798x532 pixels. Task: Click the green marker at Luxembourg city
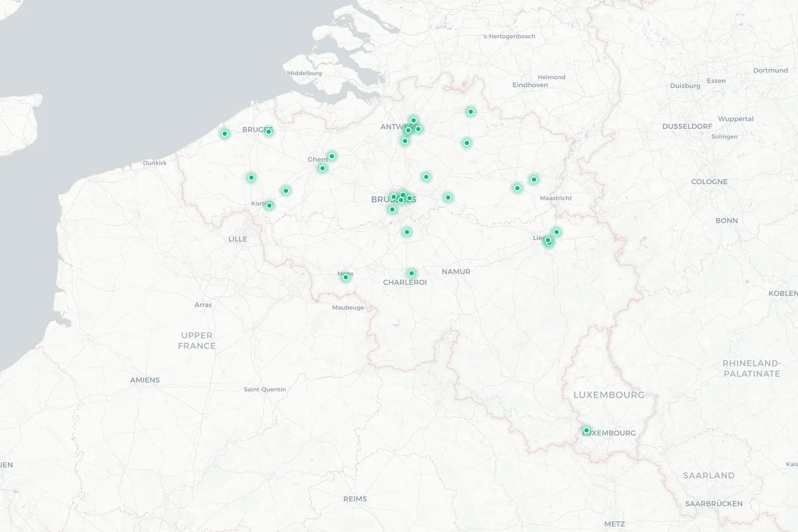pyautogui.click(x=587, y=430)
